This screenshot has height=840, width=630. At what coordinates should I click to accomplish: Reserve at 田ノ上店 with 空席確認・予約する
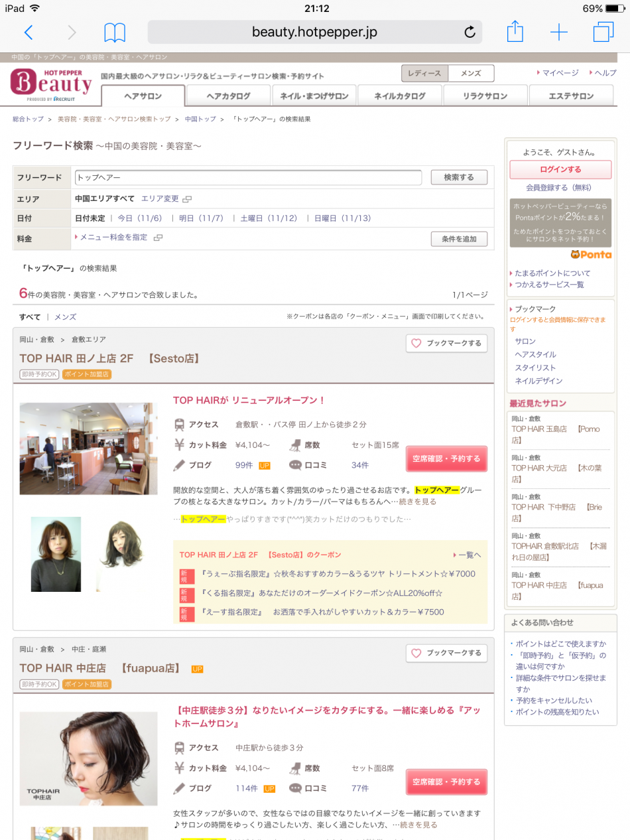[446, 458]
